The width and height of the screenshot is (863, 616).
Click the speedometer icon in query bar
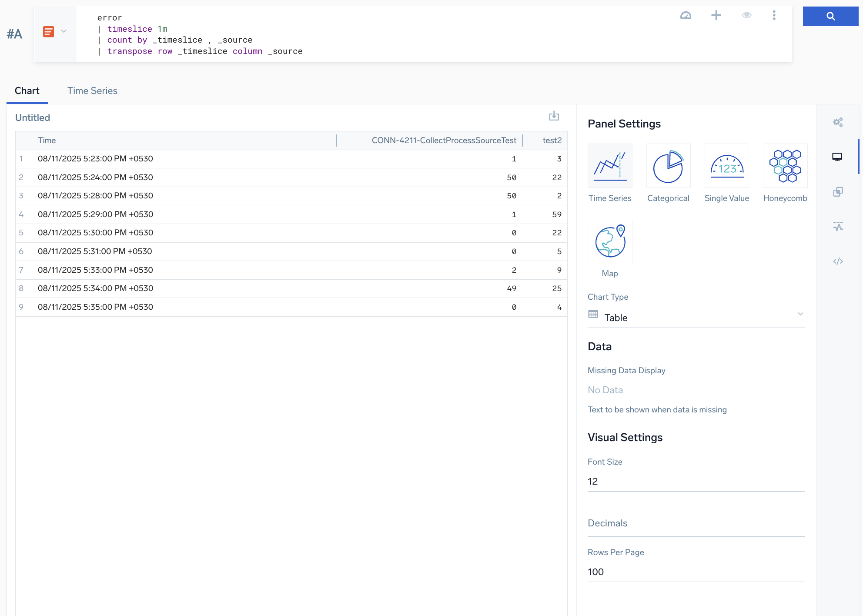click(686, 16)
